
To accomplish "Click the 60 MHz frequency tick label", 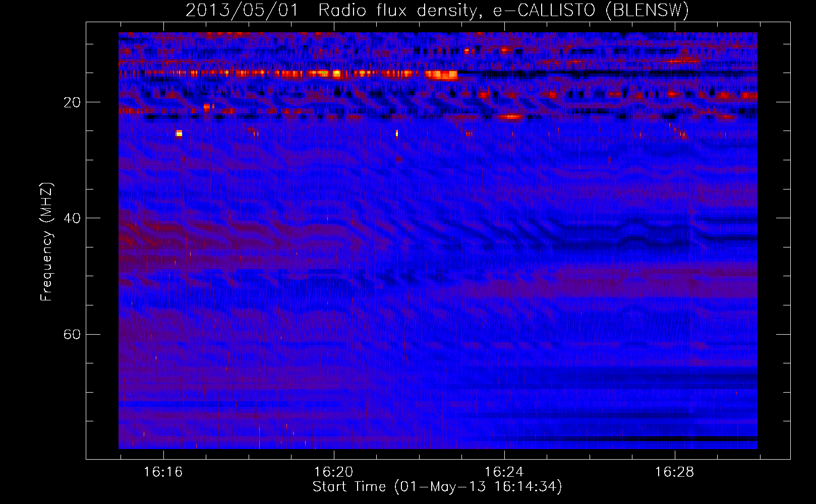I will [72, 334].
